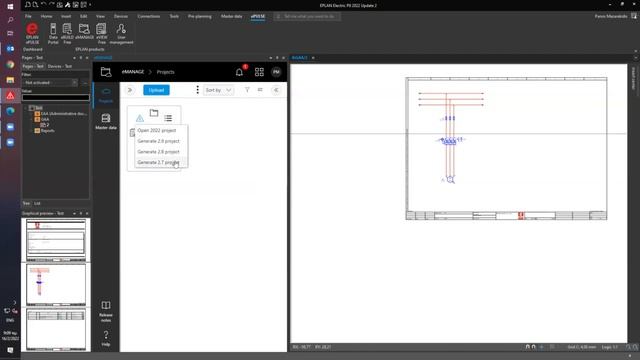Select the report table preview thumbnail
640x360 pixels.
(56, 329)
